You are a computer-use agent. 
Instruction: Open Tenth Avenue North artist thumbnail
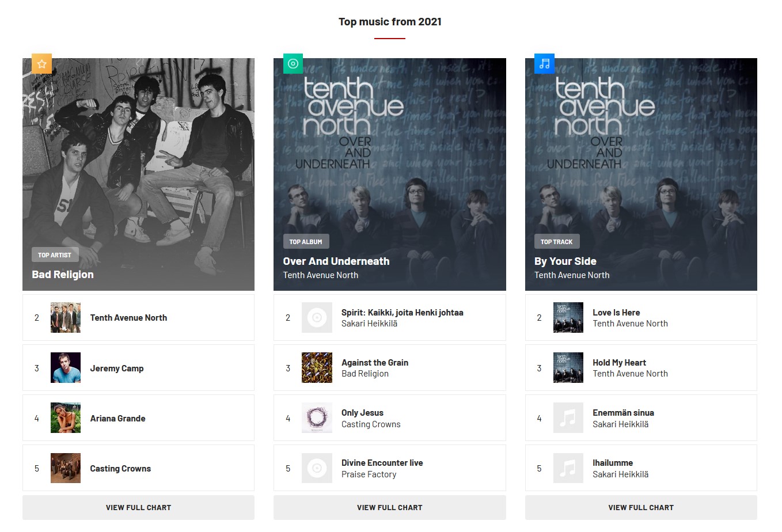tap(66, 318)
